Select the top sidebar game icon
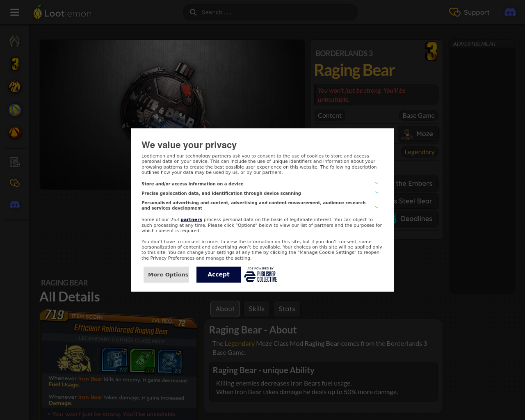The height and width of the screenshot is (420, 525). tap(15, 41)
